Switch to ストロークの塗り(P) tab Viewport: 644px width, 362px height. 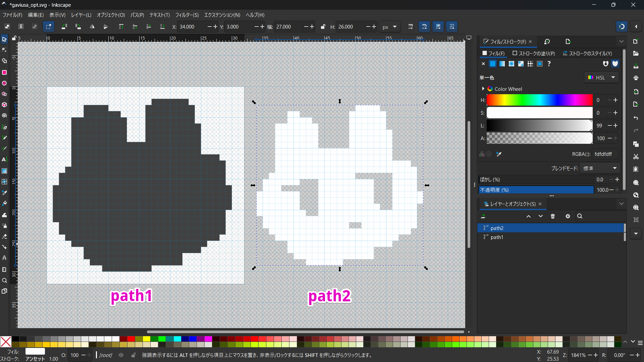[x=534, y=53]
